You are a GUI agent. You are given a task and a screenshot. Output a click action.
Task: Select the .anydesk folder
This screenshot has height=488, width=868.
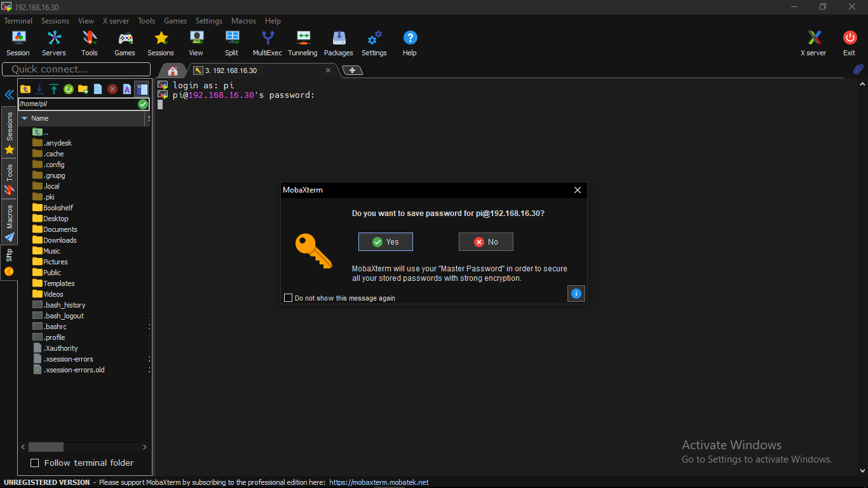[x=52, y=143]
